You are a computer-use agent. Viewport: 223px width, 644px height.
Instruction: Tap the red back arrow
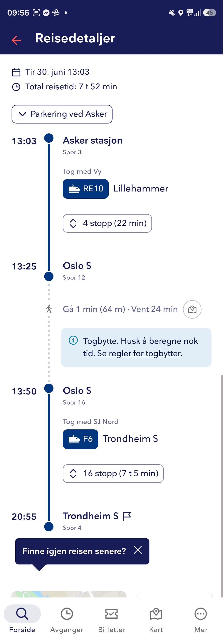(x=16, y=40)
